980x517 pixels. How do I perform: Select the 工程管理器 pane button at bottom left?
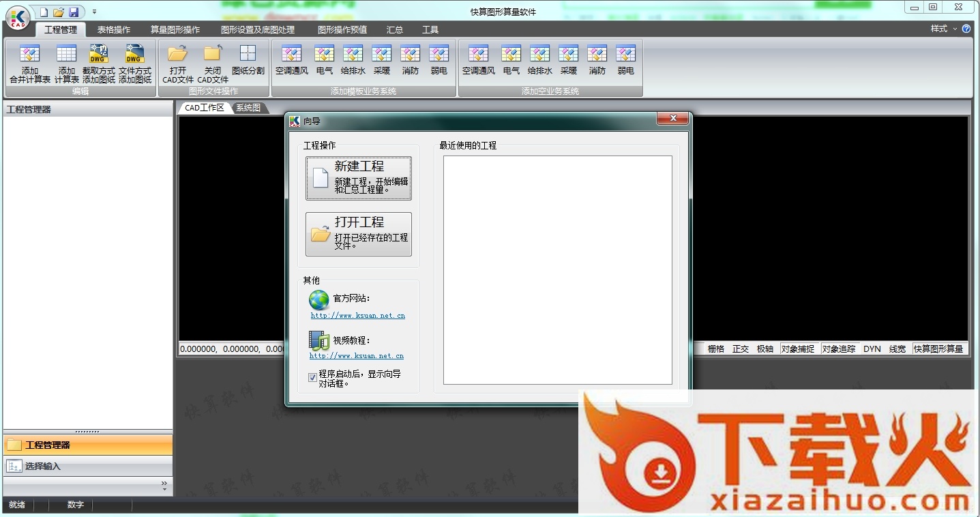[88, 445]
